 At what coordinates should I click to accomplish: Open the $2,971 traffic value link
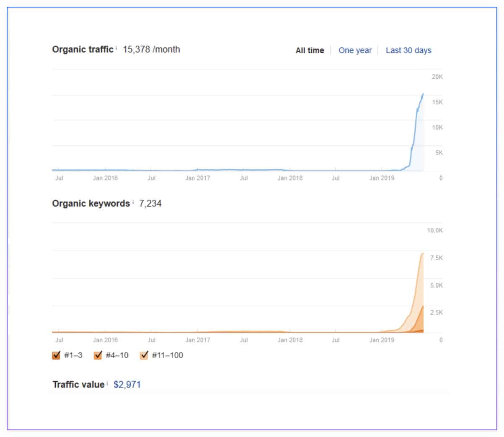[127, 384]
